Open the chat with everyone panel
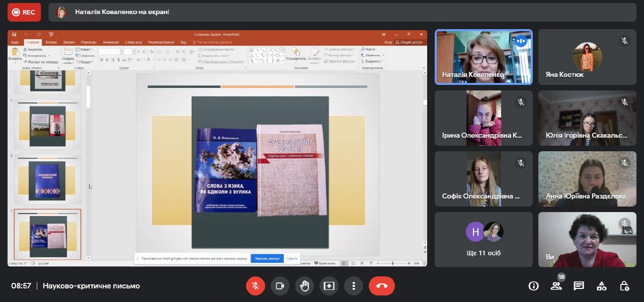The height and width of the screenshot is (302, 644). point(579,286)
